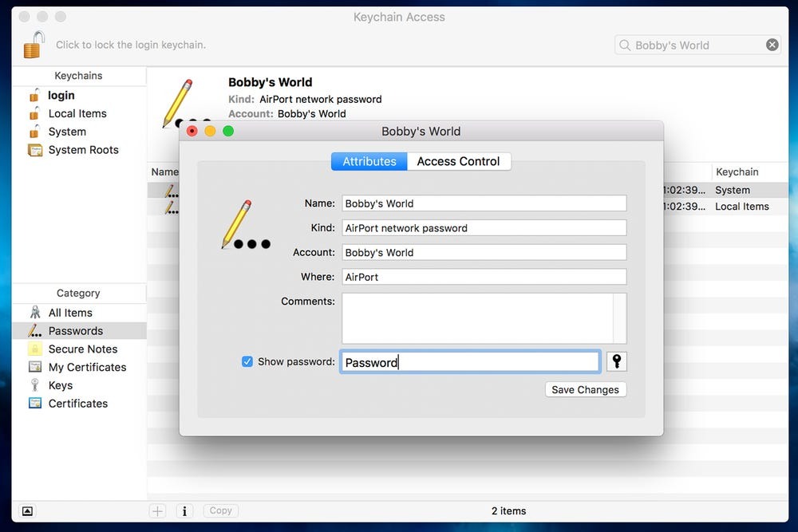This screenshot has height=532, width=798.
Task: Click the Passwords pencil icon in sidebar
Action: pyautogui.click(x=34, y=330)
